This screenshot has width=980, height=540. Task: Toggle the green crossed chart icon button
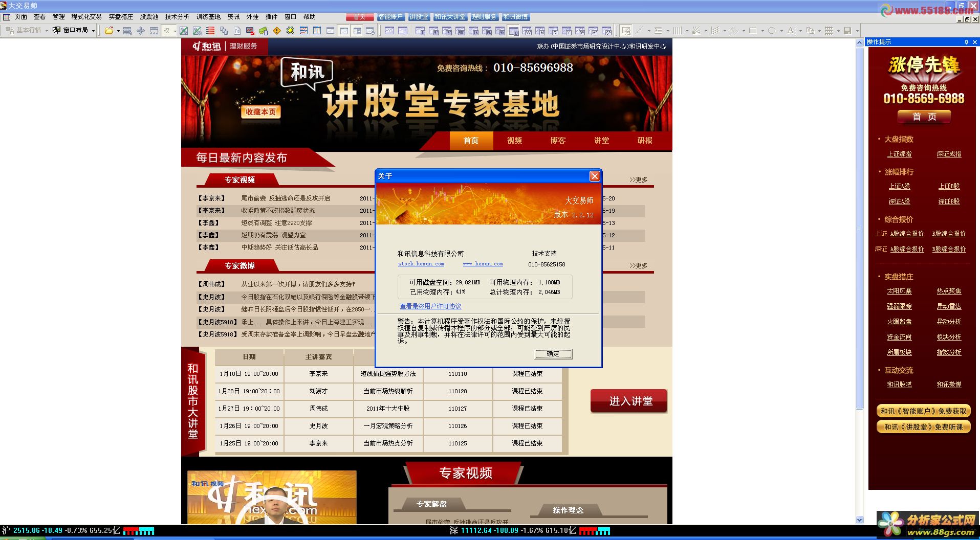click(183, 31)
